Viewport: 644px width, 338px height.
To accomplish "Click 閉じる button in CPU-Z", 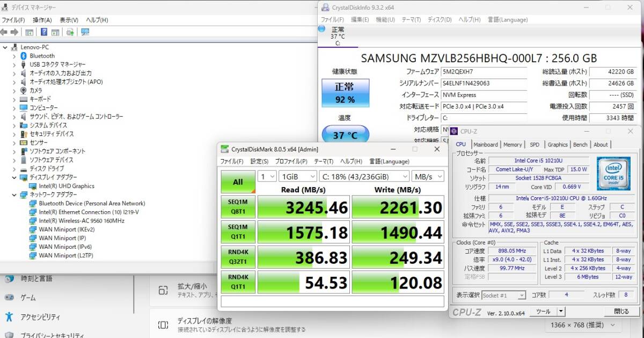I will [621, 311].
